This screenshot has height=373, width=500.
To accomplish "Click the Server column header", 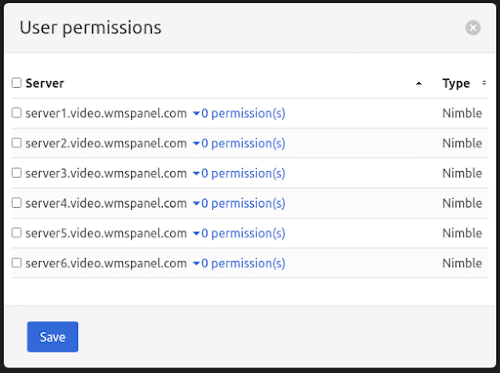I will point(45,83).
